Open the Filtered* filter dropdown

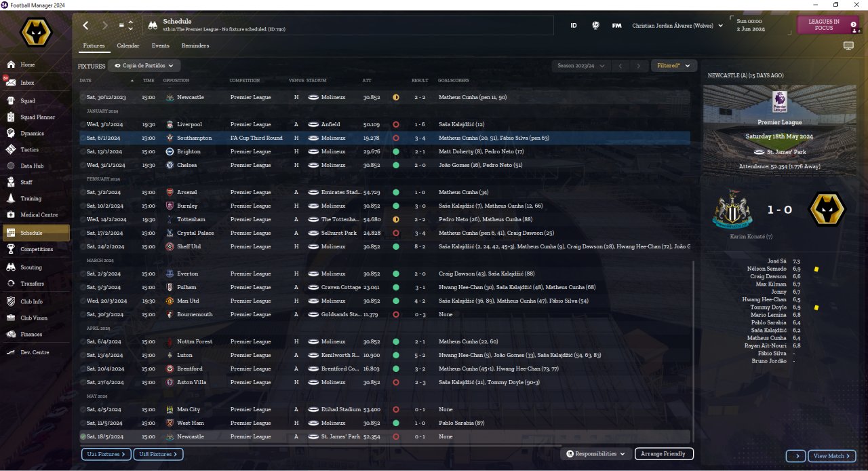pyautogui.click(x=673, y=66)
